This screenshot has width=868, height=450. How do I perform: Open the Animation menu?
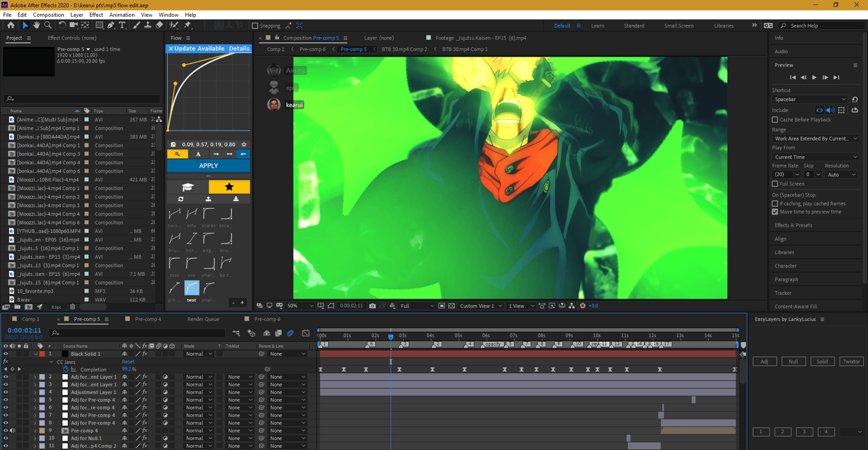tap(122, 14)
